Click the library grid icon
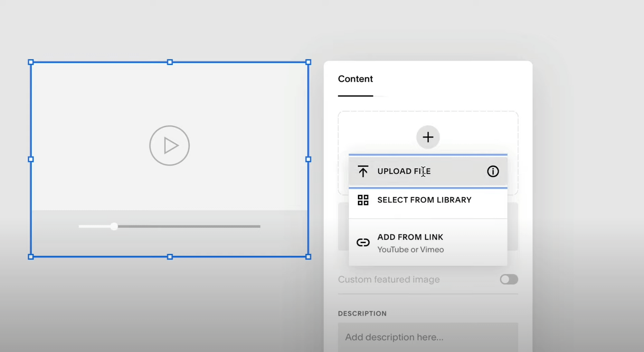This screenshot has height=352, width=644. coord(363,200)
